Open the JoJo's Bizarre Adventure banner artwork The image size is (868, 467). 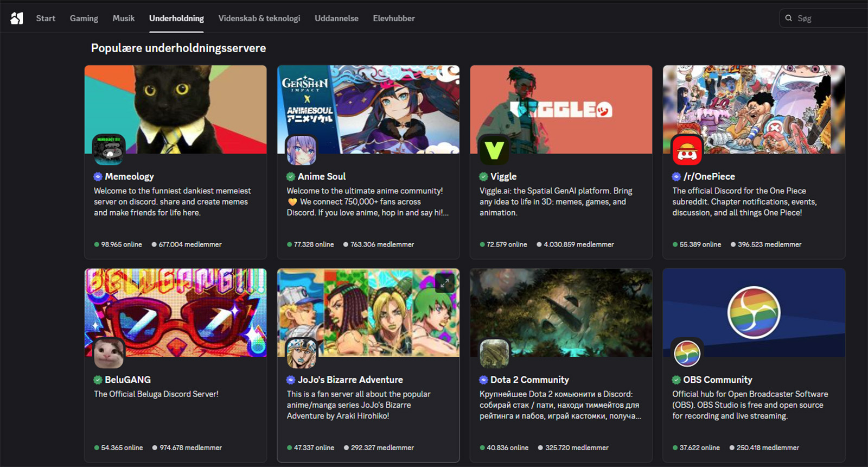[368, 312]
